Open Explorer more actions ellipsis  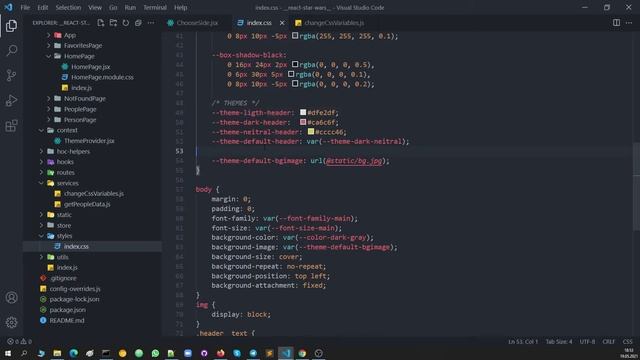[151, 23]
